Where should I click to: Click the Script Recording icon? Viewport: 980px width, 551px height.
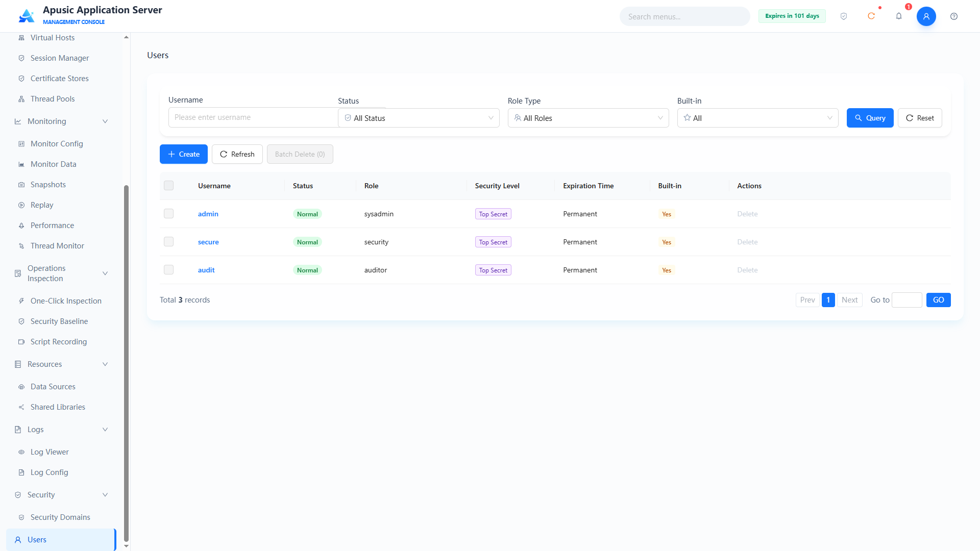21,342
